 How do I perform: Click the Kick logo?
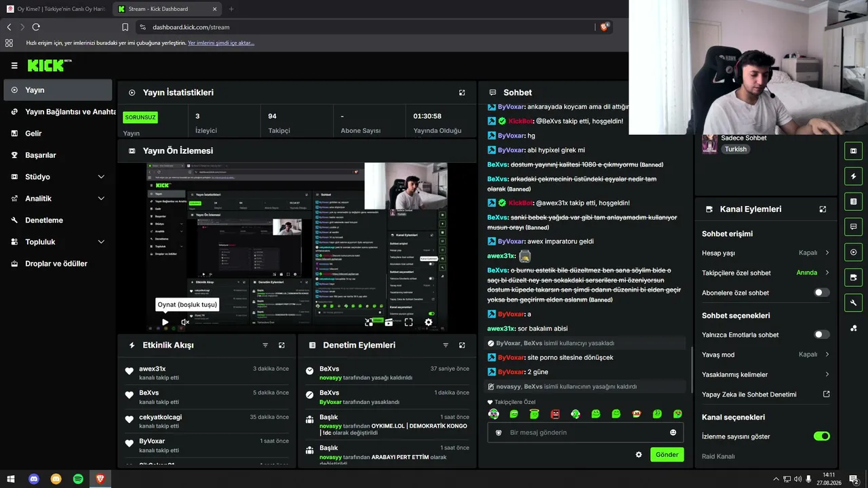49,65
